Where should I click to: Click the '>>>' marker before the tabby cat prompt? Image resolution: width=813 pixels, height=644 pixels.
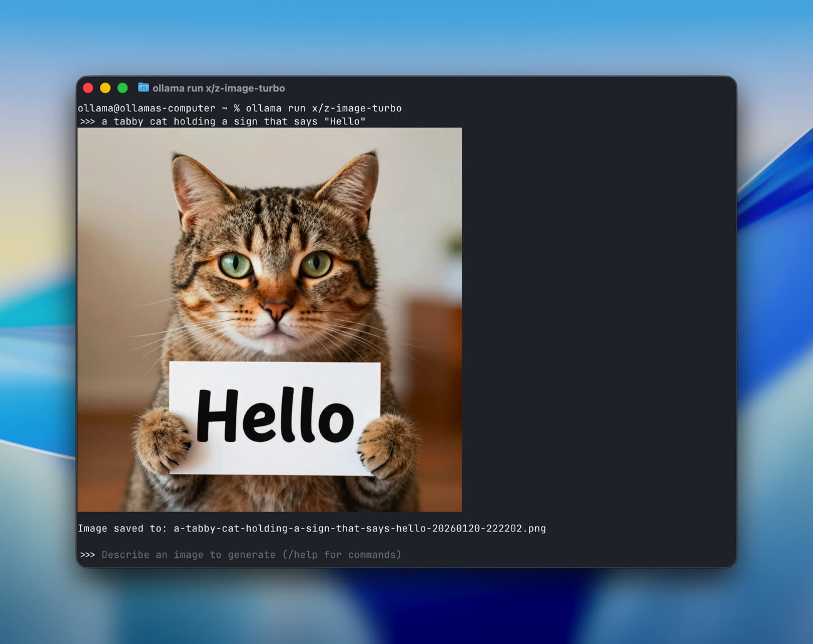click(x=88, y=121)
